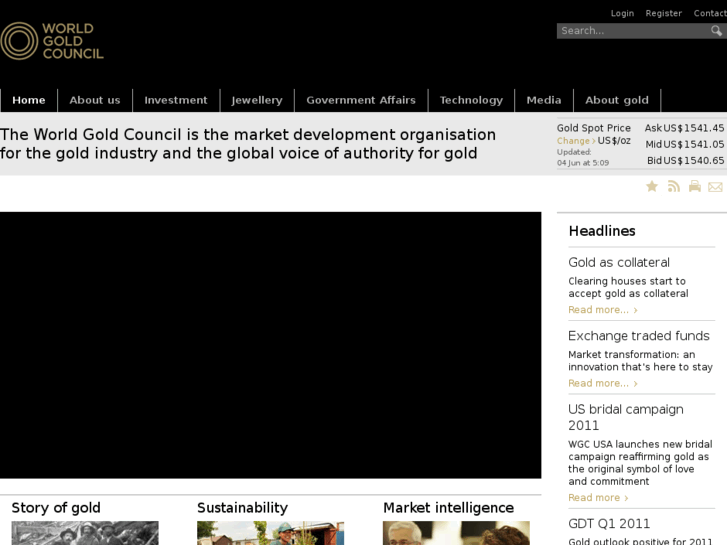Open the US bridal campaign 2011 headline
Viewport: 727px width, 545px height.
[626, 417]
